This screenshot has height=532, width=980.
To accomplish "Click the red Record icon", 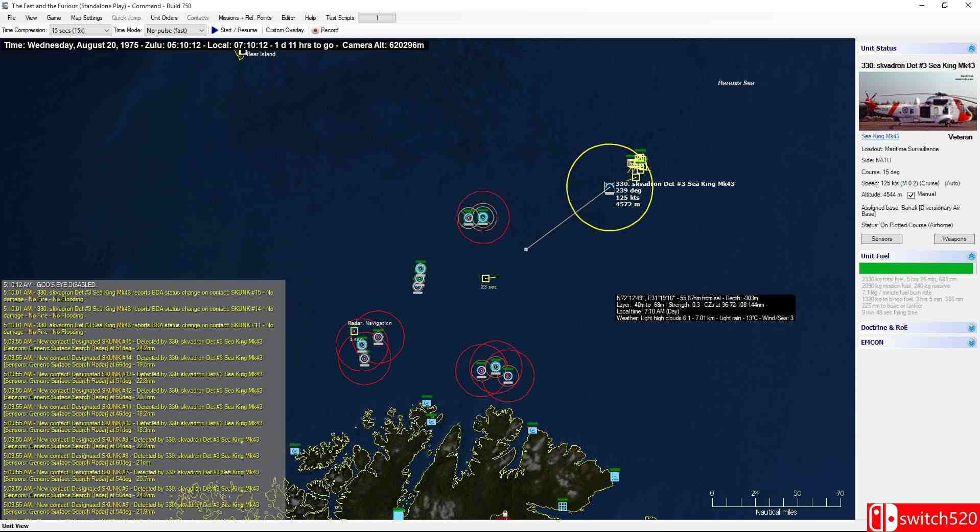I will [x=315, y=31].
